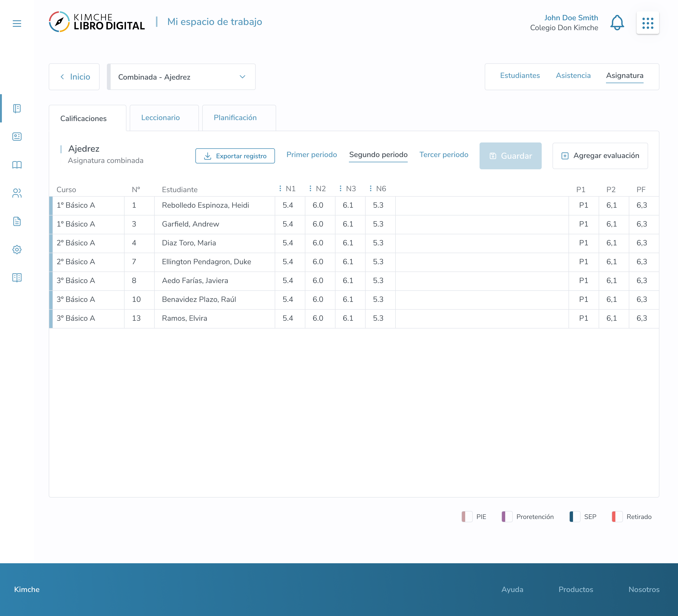The height and width of the screenshot is (616, 678).
Task: Open the N1 column options menu
Action: tap(280, 189)
